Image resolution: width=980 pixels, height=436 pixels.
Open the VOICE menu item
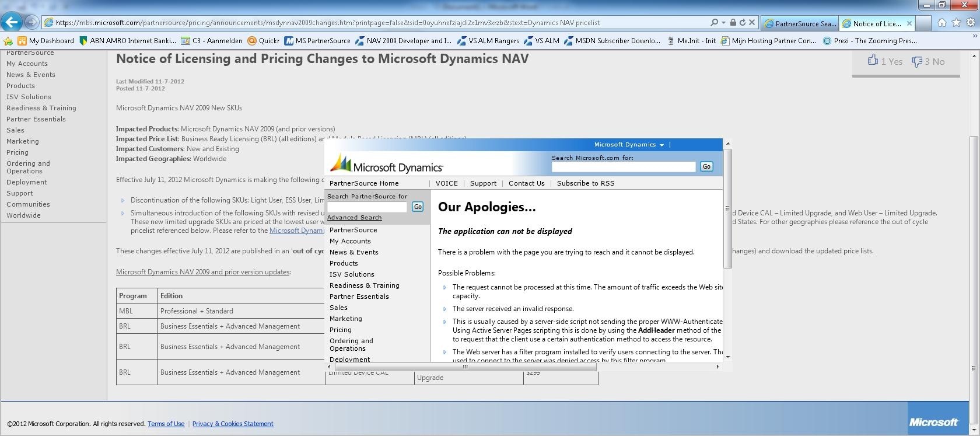447,183
